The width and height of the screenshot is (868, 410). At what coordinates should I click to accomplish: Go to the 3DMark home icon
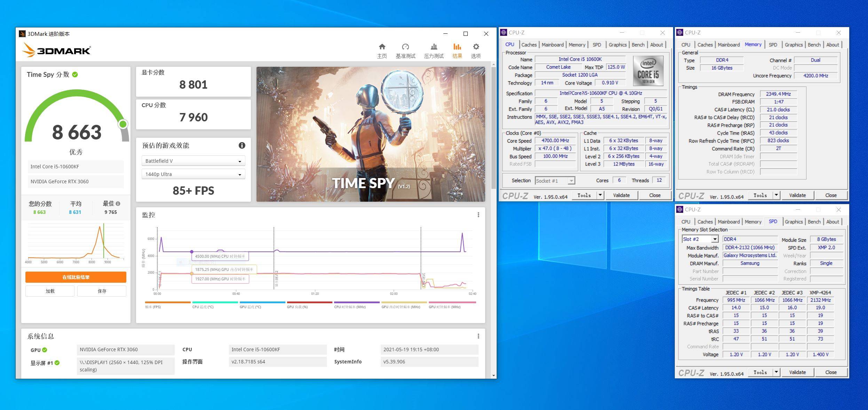coord(382,47)
